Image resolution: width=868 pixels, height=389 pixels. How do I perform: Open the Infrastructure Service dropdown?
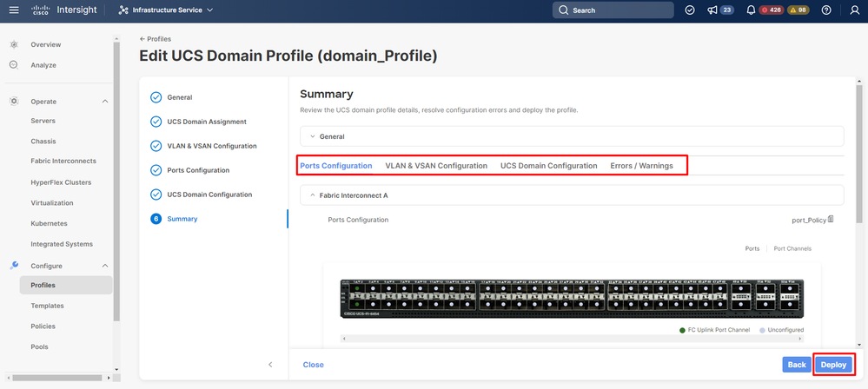click(x=166, y=10)
